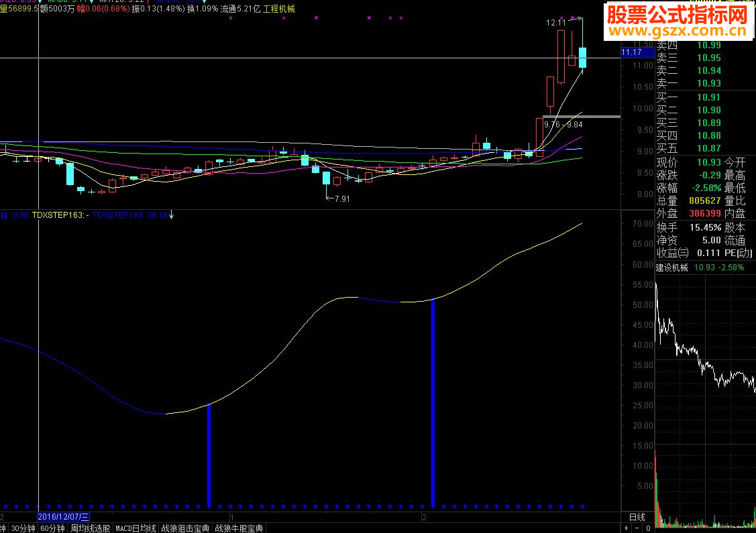Select the 战狼狙击宝典 tab

click(185, 529)
